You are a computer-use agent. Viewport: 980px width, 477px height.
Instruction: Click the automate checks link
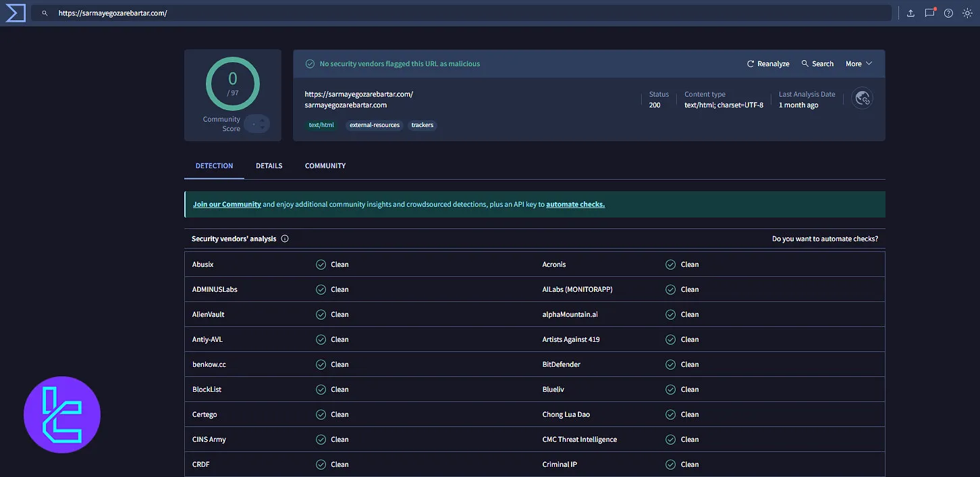575,204
